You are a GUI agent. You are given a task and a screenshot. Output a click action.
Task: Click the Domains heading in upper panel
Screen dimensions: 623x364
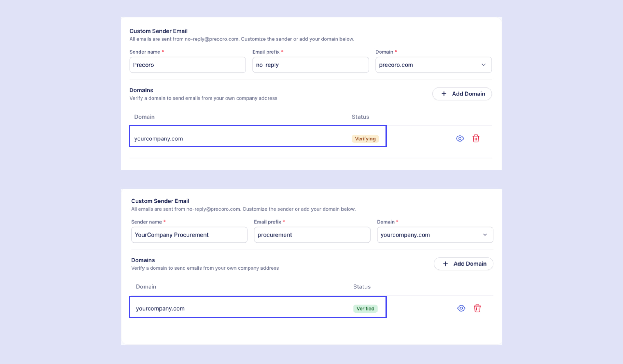(141, 90)
